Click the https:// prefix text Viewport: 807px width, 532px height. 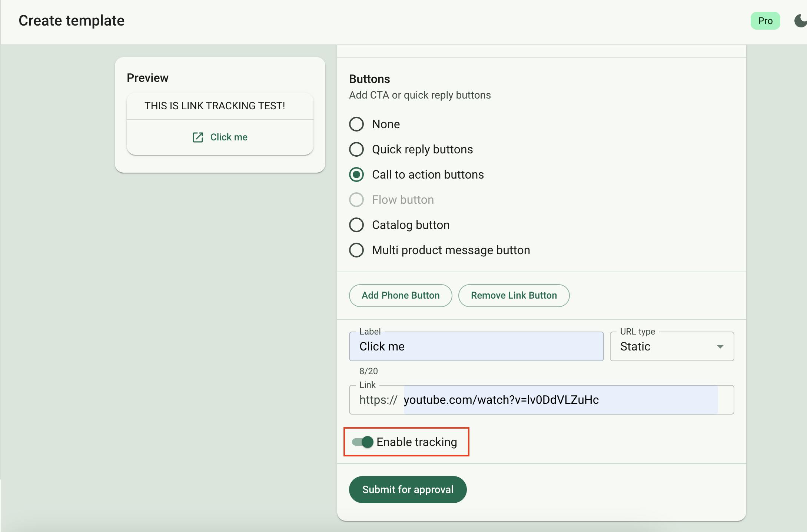(x=378, y=400)
